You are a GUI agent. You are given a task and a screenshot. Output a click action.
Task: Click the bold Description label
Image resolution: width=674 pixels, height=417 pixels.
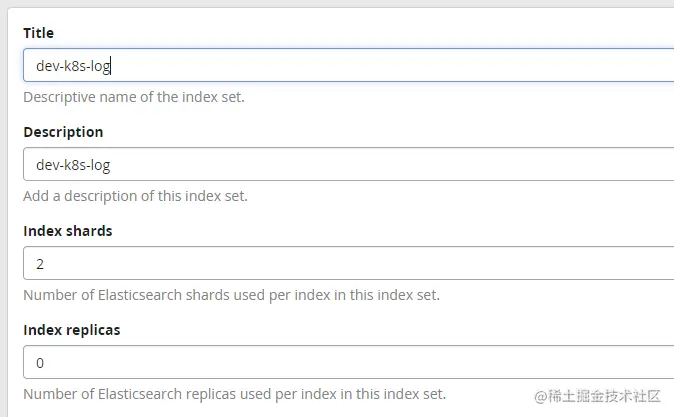click(63, 132)
